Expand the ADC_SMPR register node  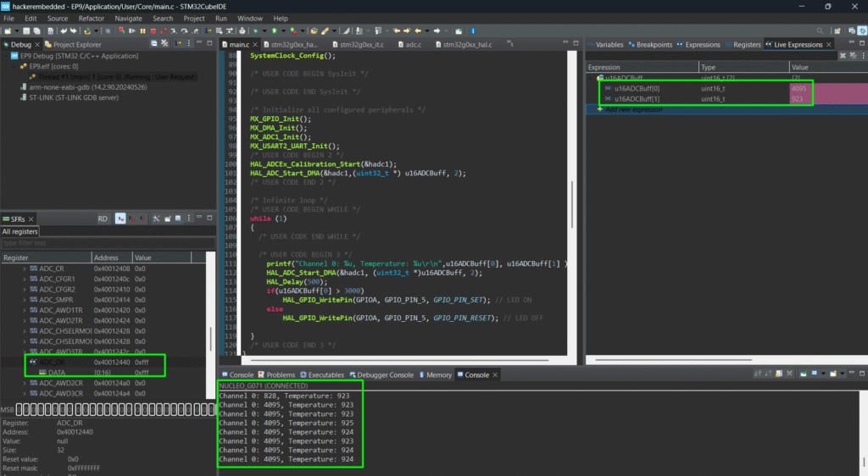(25, 300)
